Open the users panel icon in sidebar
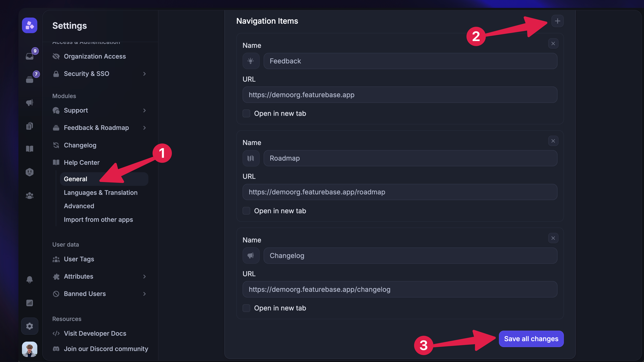 [29, 196]
